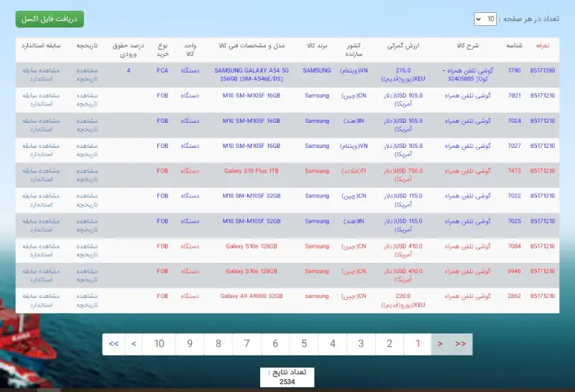
Task: Click the red تعرفه column header
Action: [x=543, y=45]
